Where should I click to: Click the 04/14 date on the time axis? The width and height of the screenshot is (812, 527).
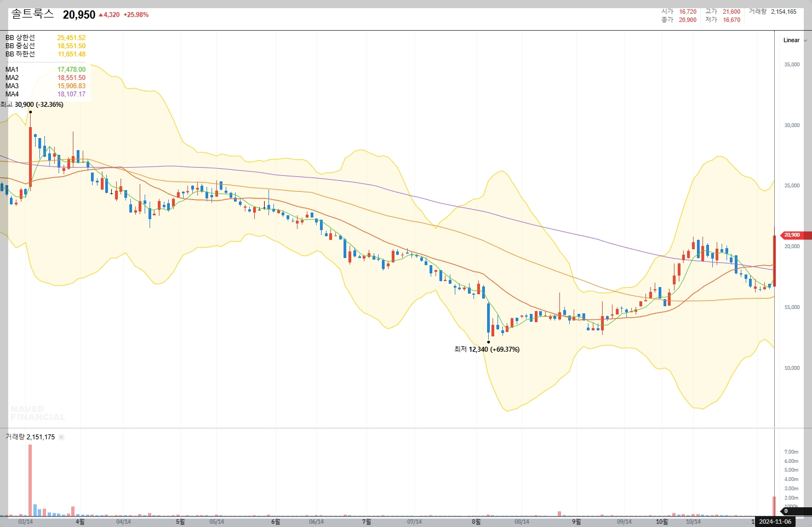click(x=123, y=522)
